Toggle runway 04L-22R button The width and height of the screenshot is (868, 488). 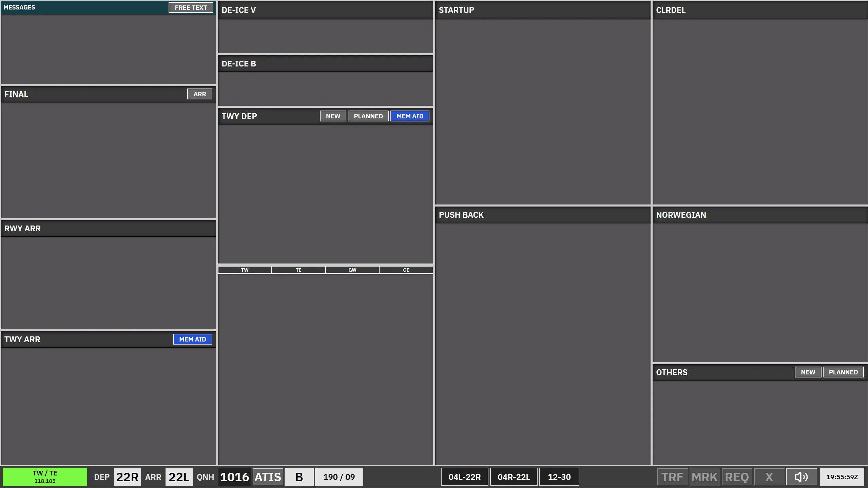(x=464, y=477)
